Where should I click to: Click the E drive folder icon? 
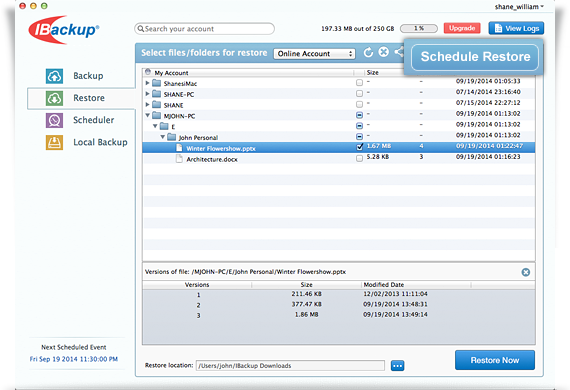[164, 126]
